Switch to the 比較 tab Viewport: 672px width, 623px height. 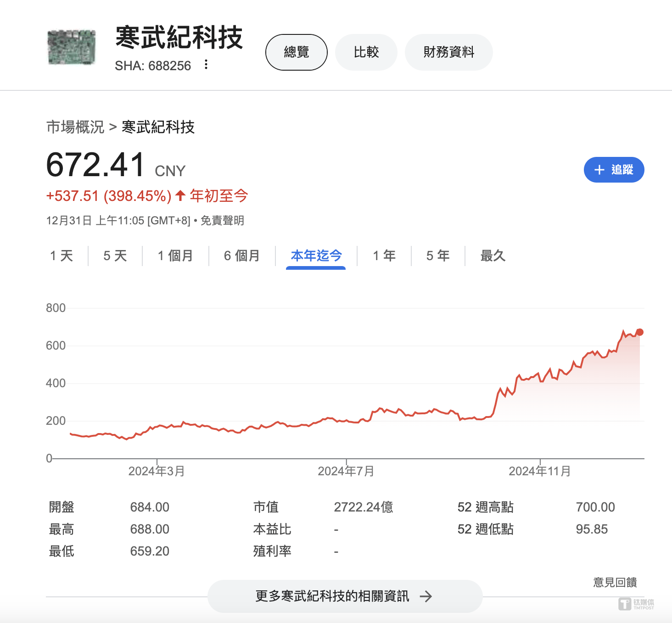pyautogui.click(x=366, y=52)
